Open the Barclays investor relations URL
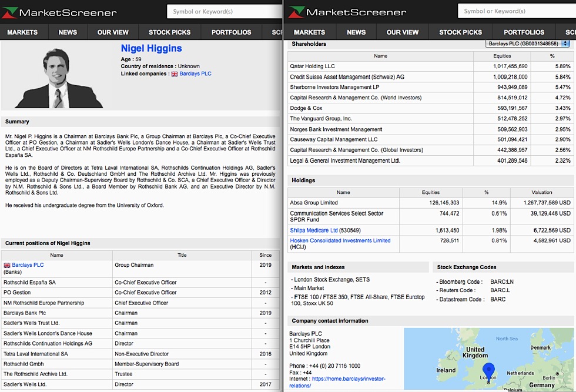This screenshot has width=576, height=392. click(x=337, y=382)
